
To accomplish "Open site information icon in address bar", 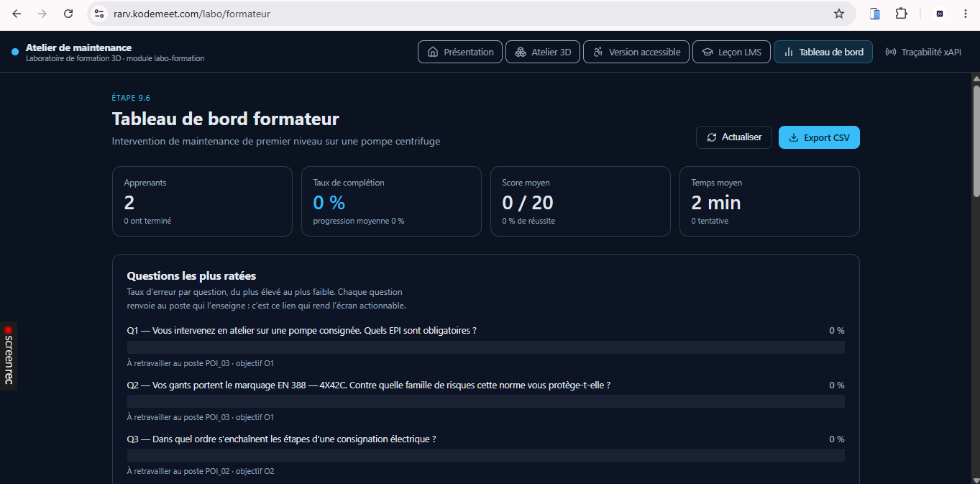I will click(x=100, y=14).
